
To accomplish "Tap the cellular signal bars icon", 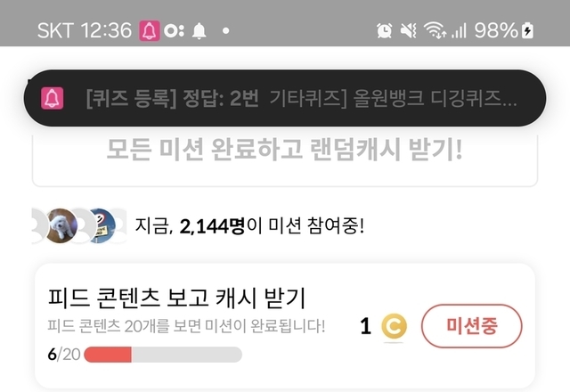I will tap(460, 30).
